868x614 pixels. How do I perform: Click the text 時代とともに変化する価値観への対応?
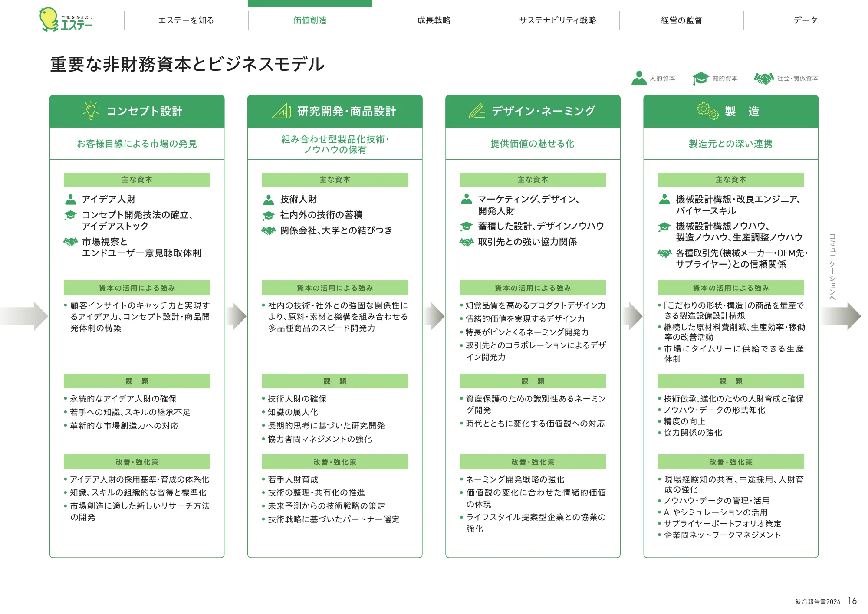(x=535, y=424)
